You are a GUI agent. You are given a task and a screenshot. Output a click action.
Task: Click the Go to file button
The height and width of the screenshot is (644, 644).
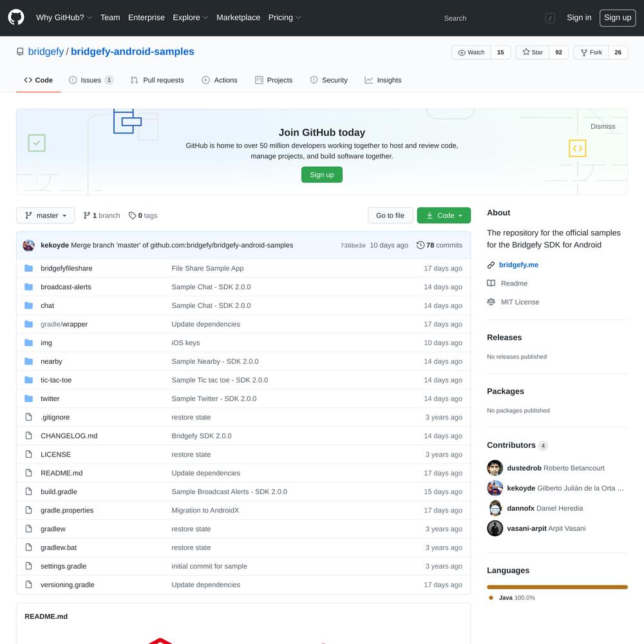390,216
